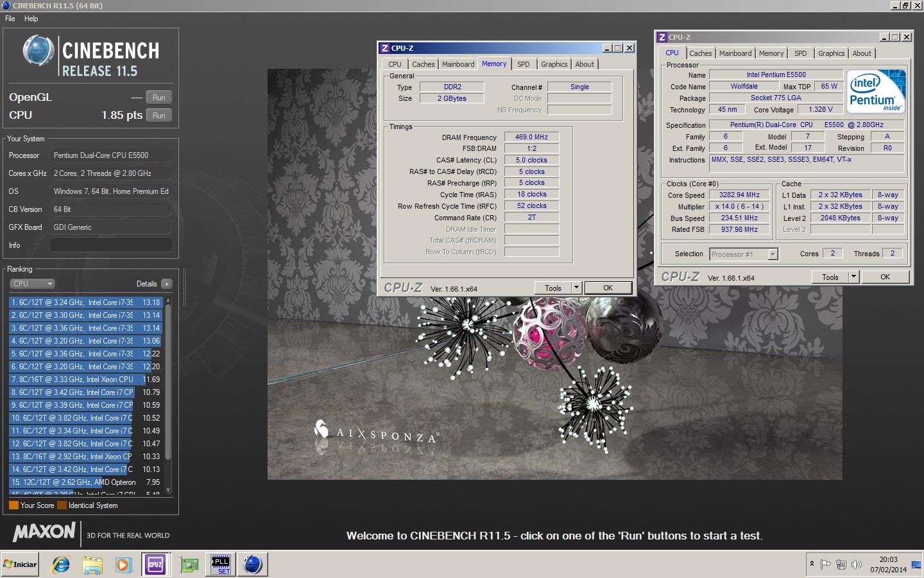
Task: Open About tab in right CPU-Z window
Action: click(862, 53)
